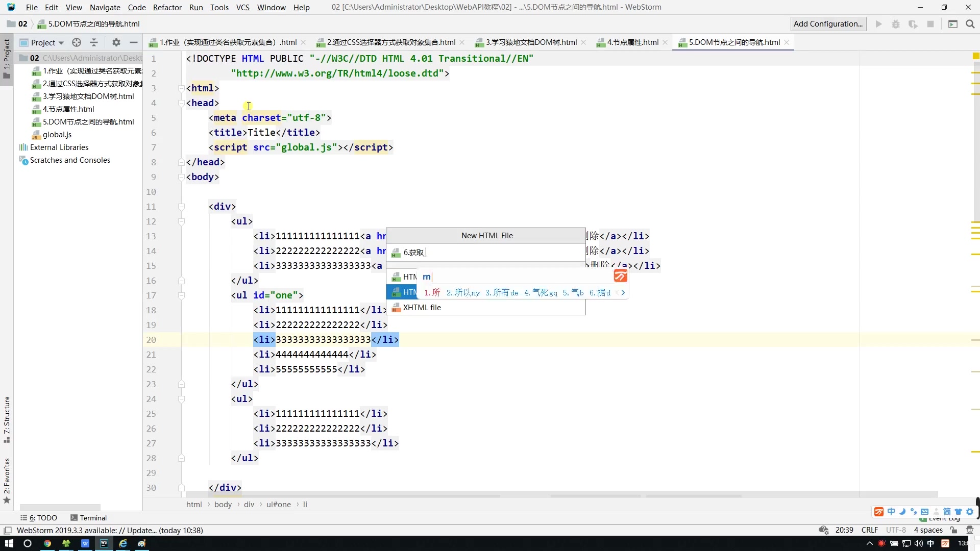Viewport: 980px width, 551px height.
Task: Click the inspector hat-man icon in status bar
Action: click(970, 530)
